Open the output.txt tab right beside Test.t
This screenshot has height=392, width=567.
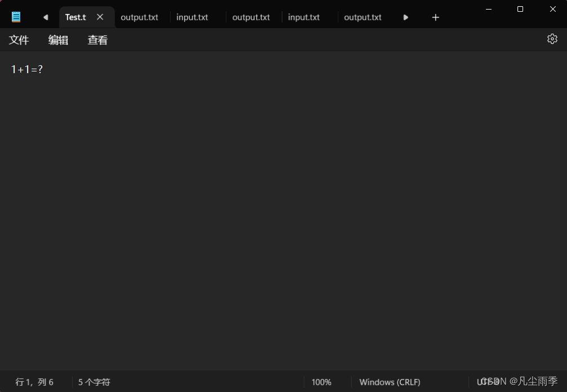pyautogui.click(x=140, y=17)
